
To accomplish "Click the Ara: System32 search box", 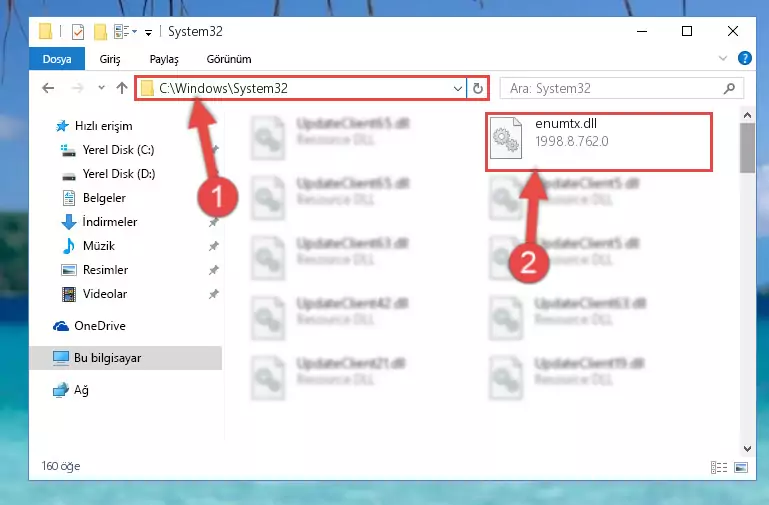I will pyautogui.click(x=621, y=88).
